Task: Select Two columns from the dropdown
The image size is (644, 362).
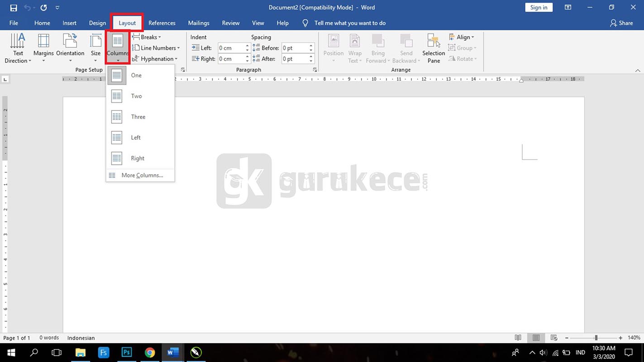Action: (x=136, y=96)
